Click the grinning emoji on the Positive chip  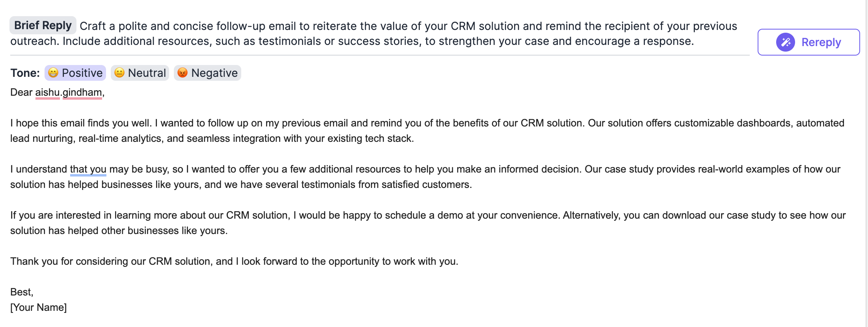[53, 72]
